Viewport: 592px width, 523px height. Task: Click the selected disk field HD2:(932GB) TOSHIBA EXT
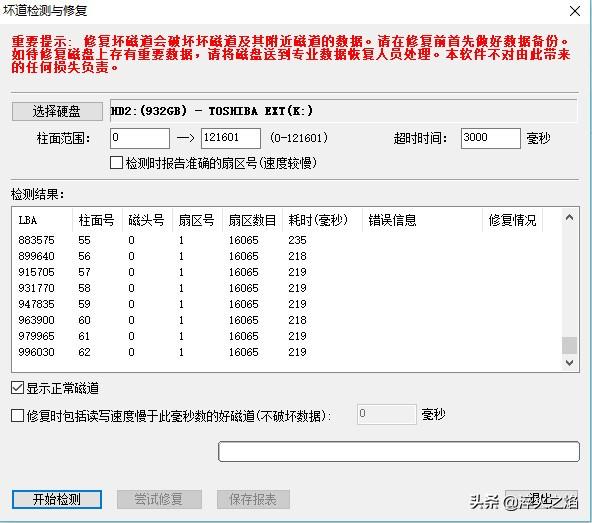coord(343,111)
